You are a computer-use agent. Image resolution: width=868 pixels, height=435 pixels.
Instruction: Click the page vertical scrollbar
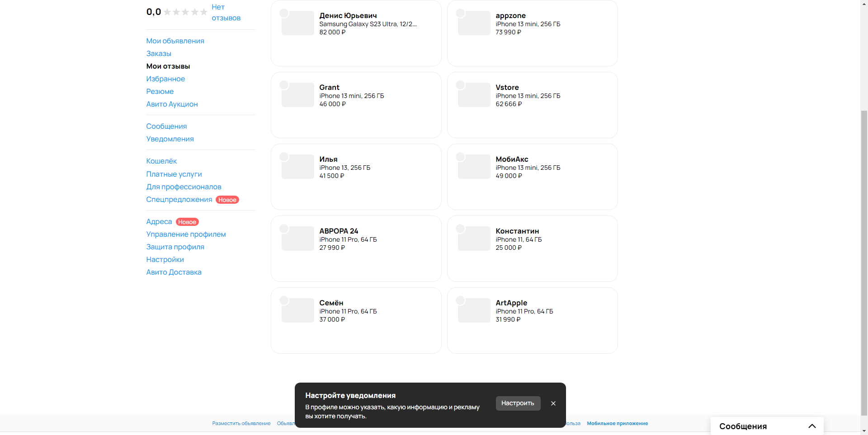[864, 262]
